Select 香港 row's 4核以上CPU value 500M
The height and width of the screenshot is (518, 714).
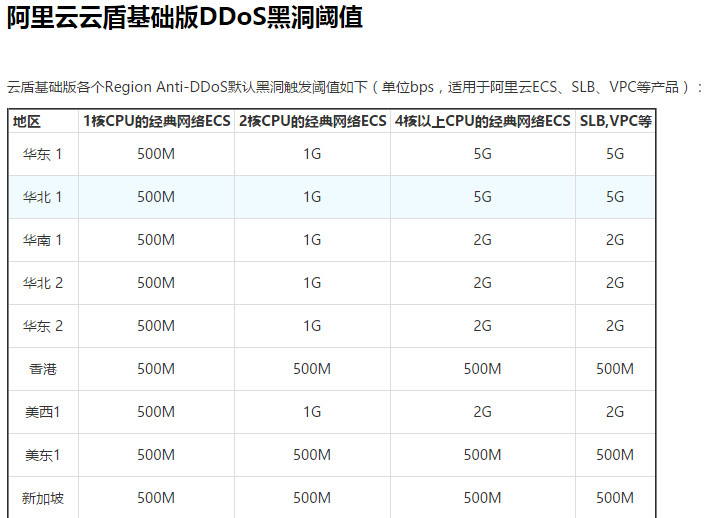click(x=482, y=369)
